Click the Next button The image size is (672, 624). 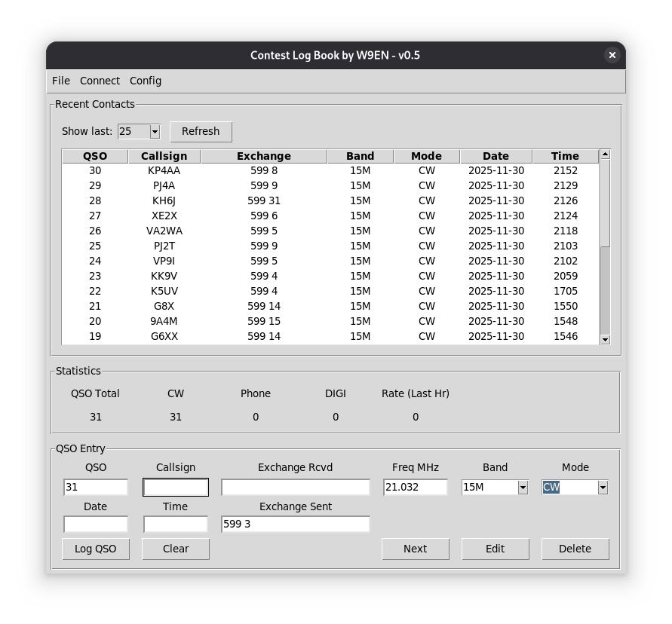click(x=416, y=549)
